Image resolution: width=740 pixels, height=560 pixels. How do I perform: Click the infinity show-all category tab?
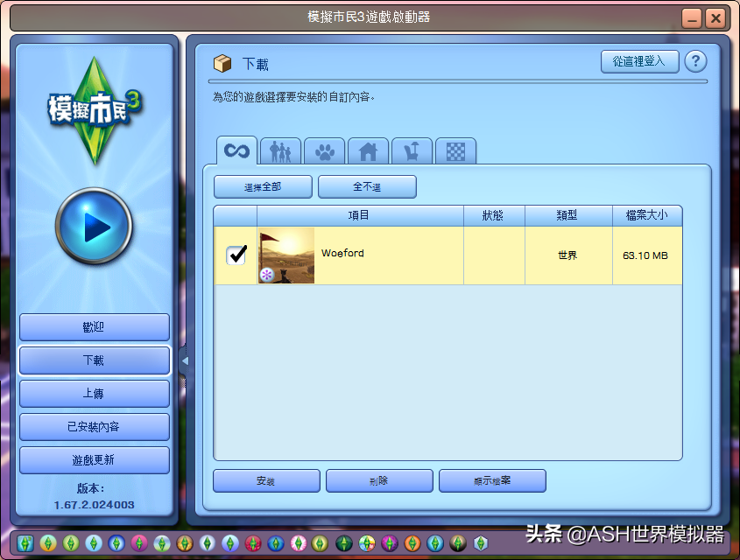pos(237,150)
